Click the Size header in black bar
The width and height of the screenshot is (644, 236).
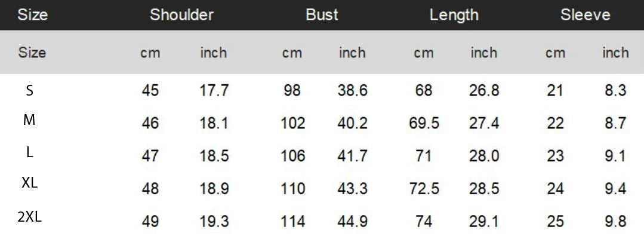32,15
